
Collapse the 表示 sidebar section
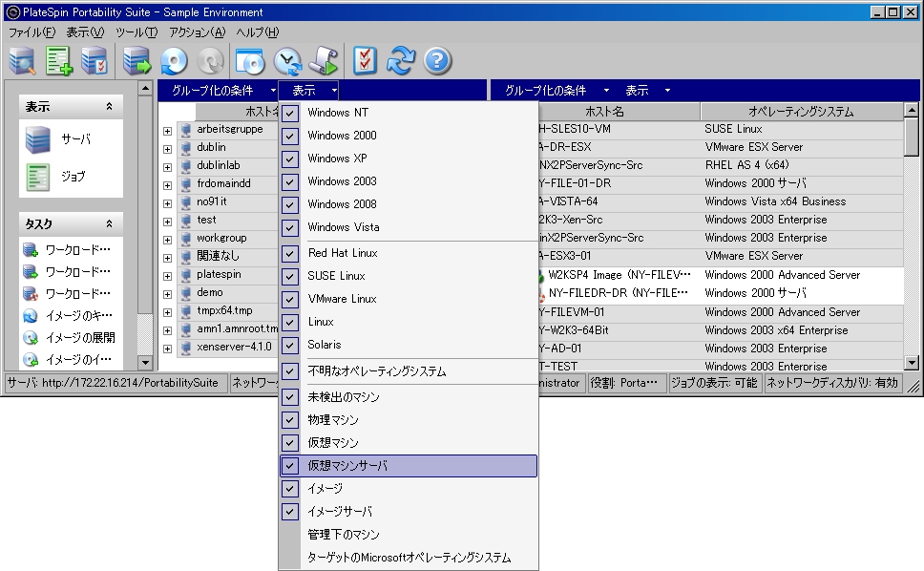click(x=109, y=107)
